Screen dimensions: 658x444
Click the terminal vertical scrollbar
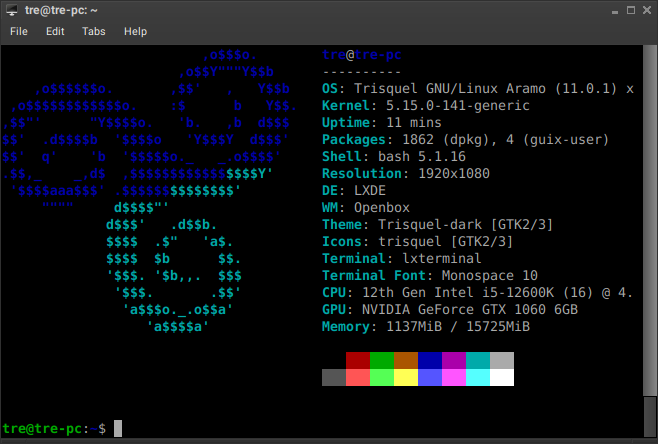coord(649,220)
